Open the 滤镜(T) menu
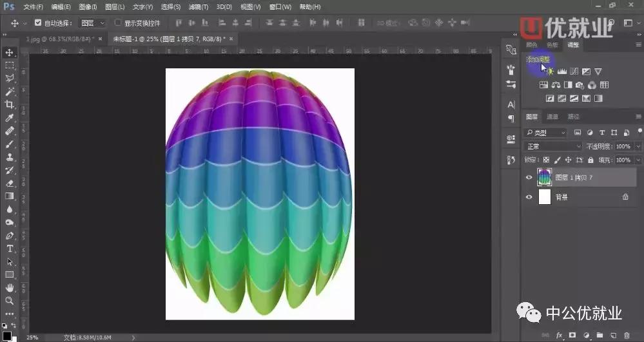This screenshot has height=342, width=644. point(198,7)
